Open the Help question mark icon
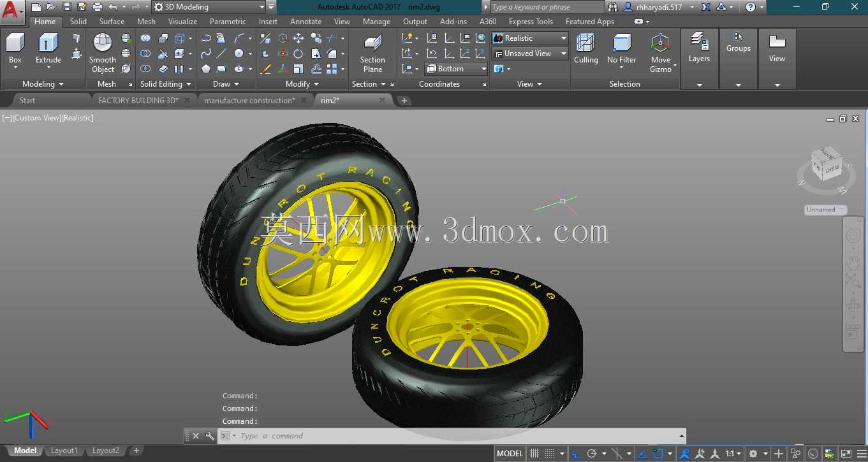 click(x=751, y=7)
